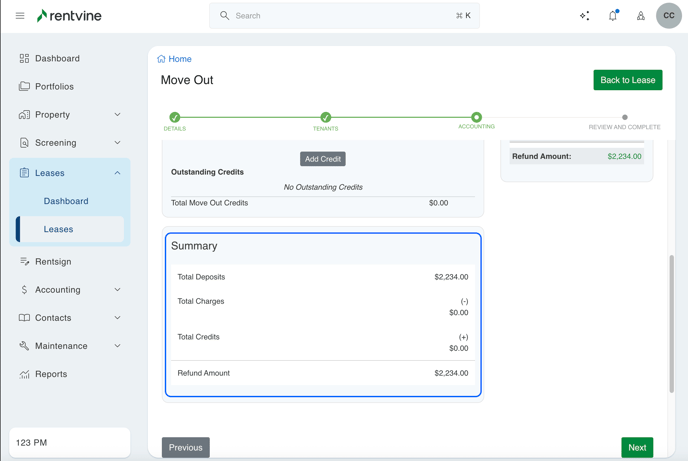The image size is (688, 461).
Task: Click the Add Credit button
Action: pyautogui.click(x=322, y=159)
